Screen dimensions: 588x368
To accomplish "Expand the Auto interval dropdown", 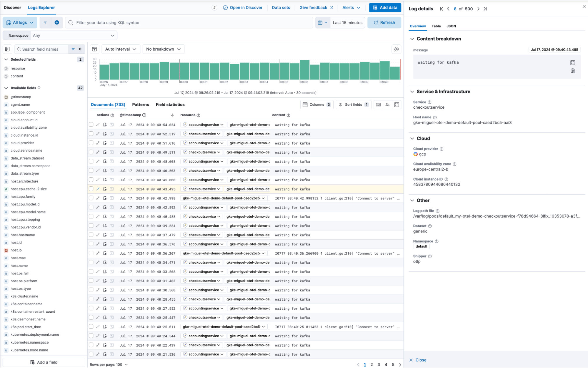I will (x=121, y=49).
